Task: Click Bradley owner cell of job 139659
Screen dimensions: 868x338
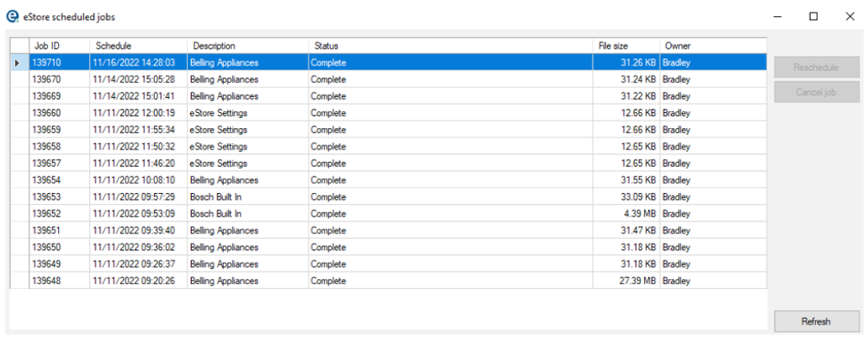Action: click(713, 130)
